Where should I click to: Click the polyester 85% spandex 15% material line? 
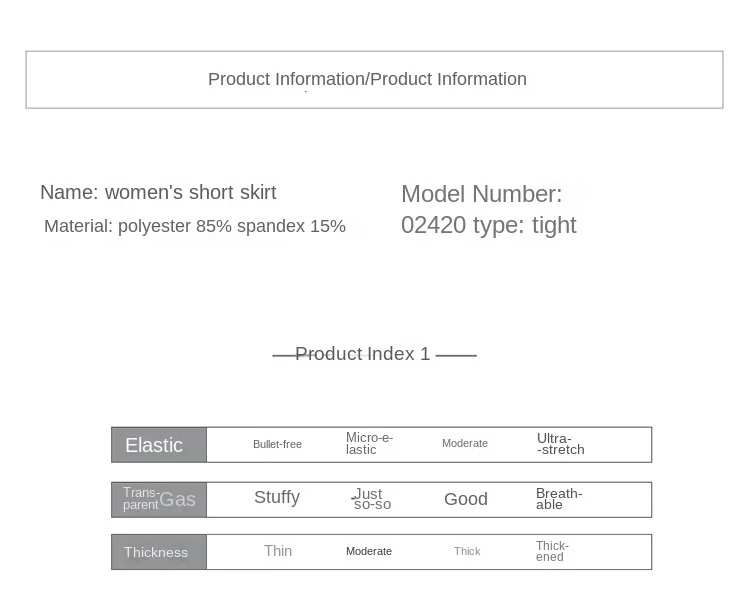click(x=195, y=226)
